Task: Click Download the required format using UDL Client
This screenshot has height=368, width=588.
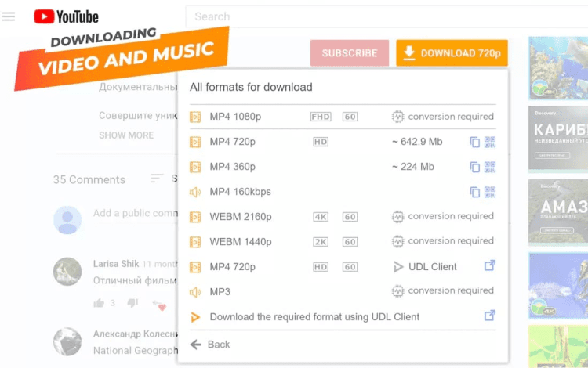Action: tap(314, 317)
